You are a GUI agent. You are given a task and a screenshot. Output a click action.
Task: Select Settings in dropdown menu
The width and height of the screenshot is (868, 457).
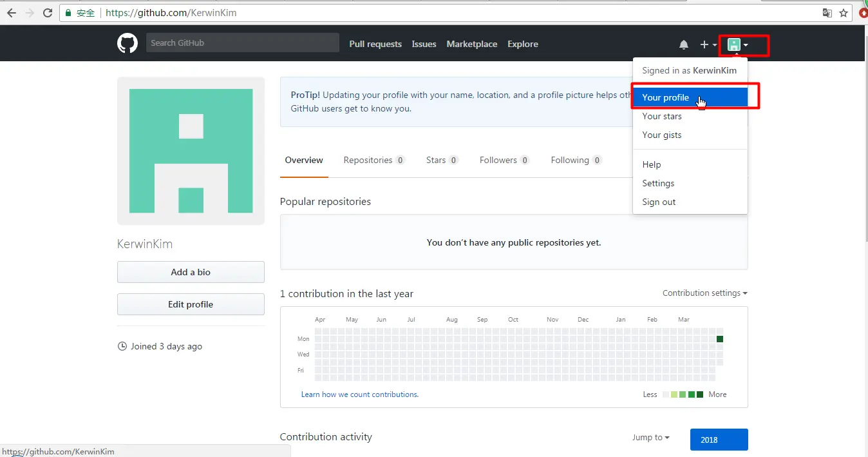[x=690, y=183]
